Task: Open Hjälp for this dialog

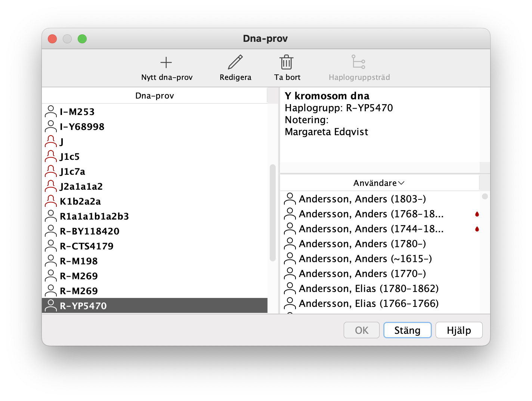Action: pyautogui.click(x=459, y=330)
